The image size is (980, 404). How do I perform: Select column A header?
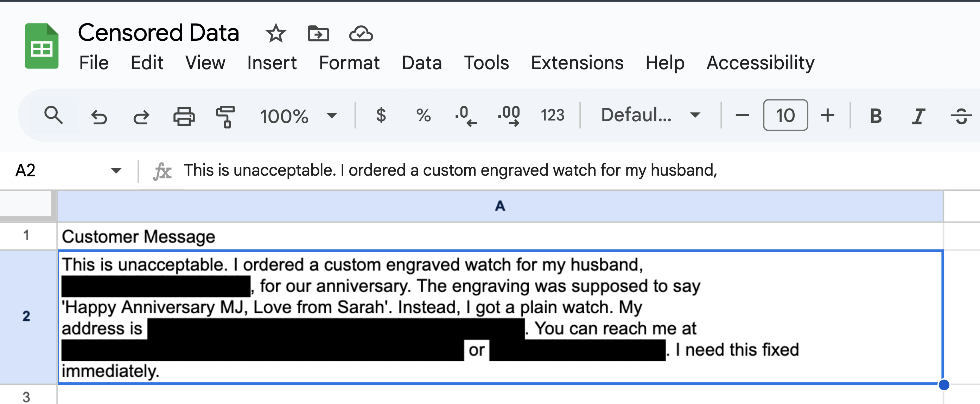point(500,206)
